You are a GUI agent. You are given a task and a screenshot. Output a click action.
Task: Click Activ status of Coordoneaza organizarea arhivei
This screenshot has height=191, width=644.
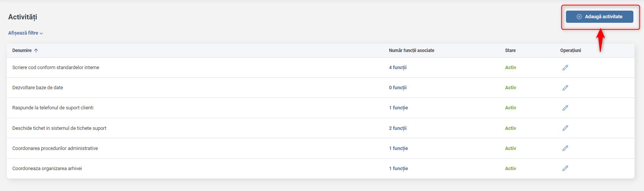pyautogui.click(x=510, y=169)
